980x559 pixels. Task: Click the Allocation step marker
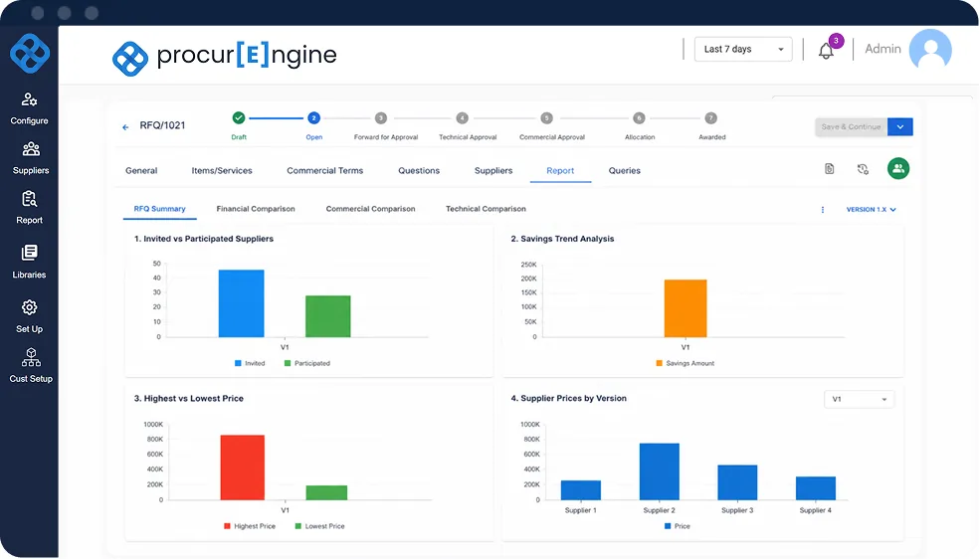point(639,117)
